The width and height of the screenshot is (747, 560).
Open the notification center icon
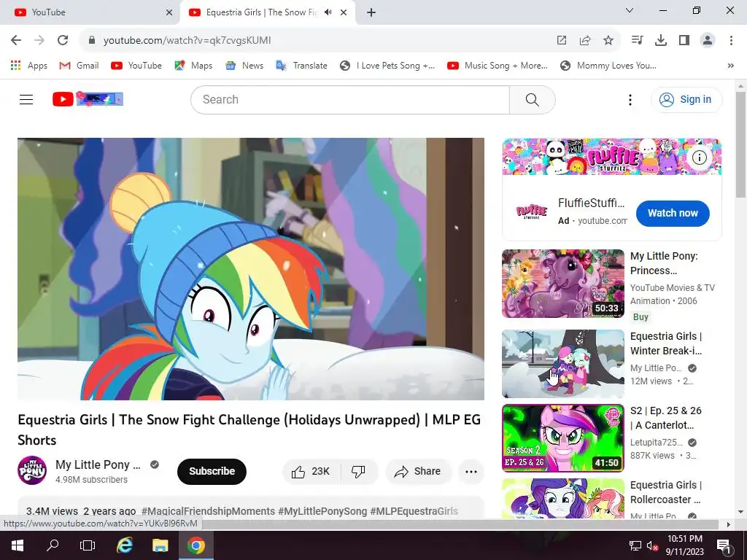pos(724,546)
